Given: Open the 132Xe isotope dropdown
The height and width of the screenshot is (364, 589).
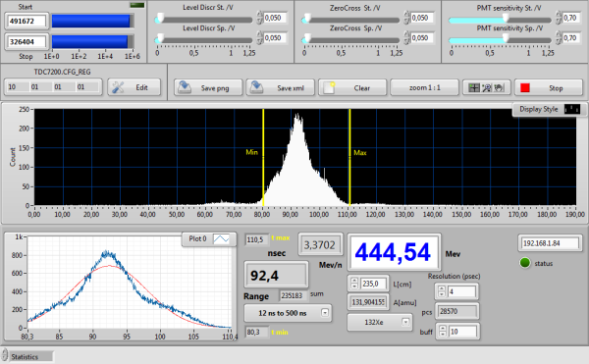Looking at the screenshot, I should (x=405, y=322).
